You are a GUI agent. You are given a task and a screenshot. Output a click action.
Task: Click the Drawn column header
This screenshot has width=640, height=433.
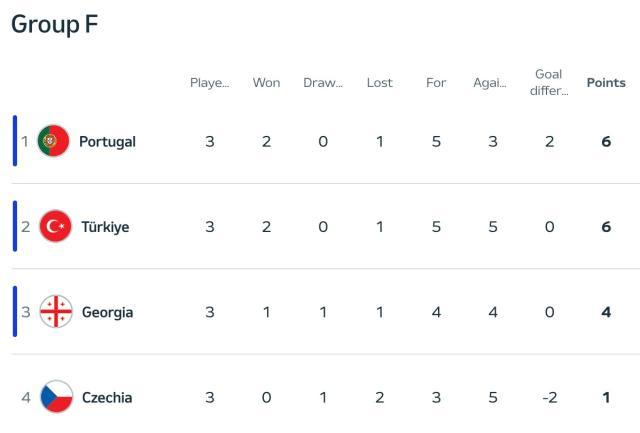coord(323,83)
